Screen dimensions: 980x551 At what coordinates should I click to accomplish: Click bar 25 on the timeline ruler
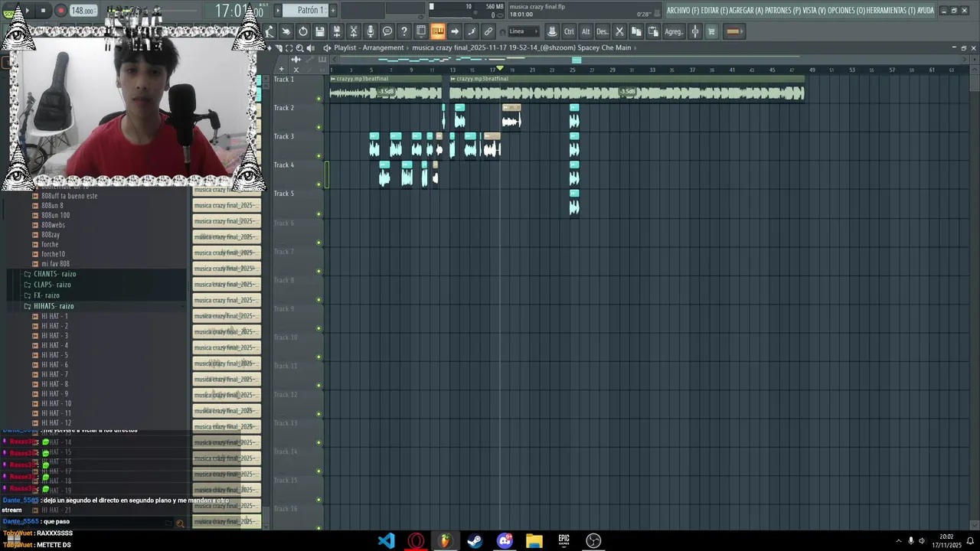pyautogui.click(x=572, y=70)
